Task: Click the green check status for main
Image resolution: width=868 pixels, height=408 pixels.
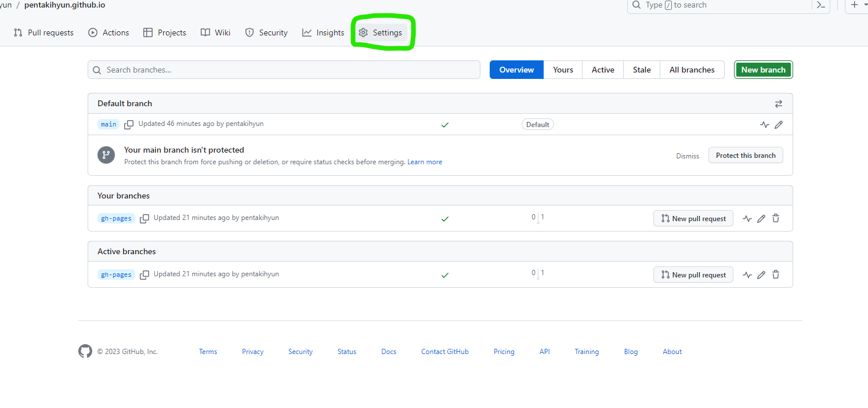Action: 445,125
